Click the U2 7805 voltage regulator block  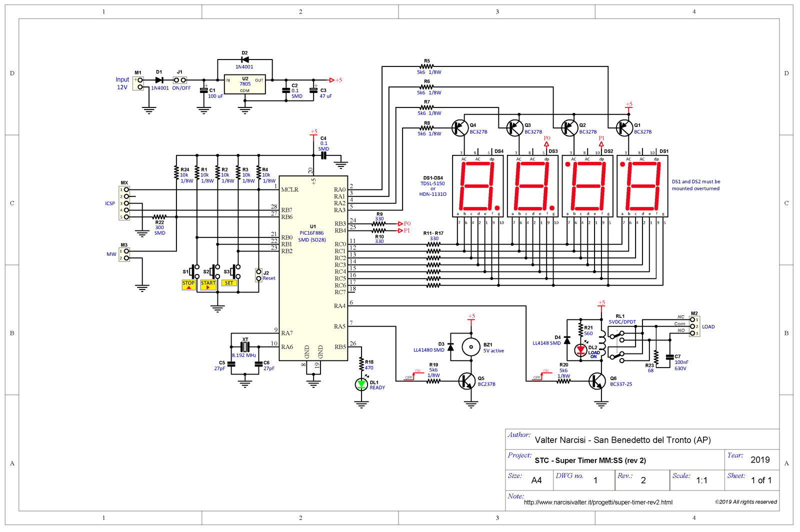244,84
